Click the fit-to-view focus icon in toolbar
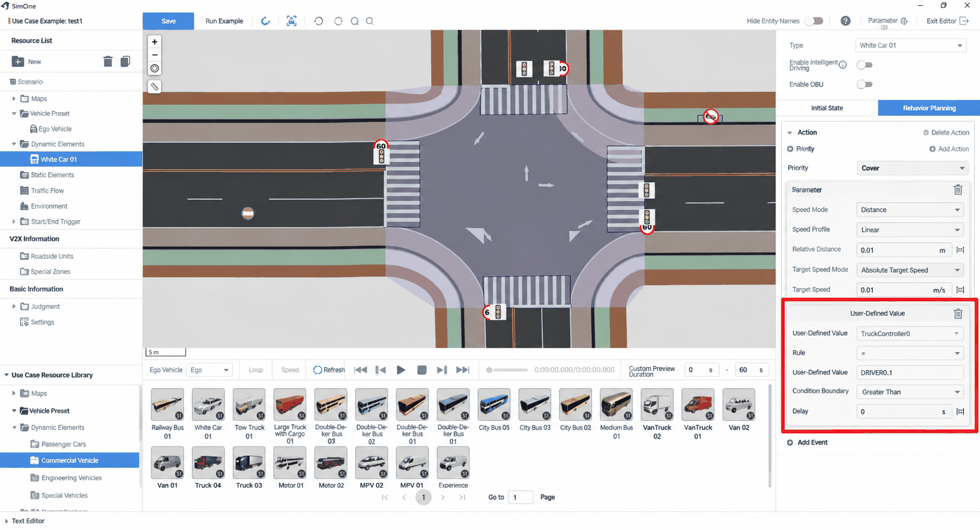Screen dimensions: 980x530 (292, 21)
